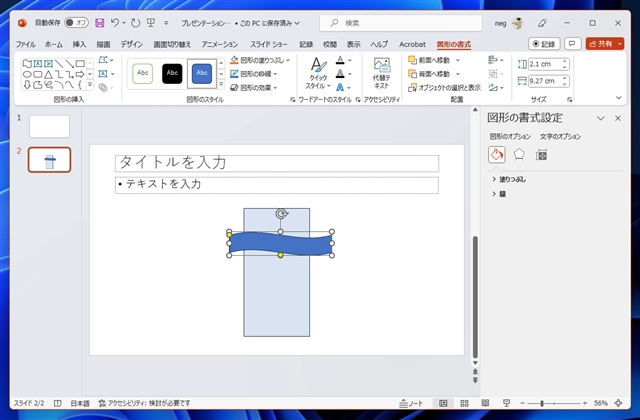
Task: Click the 代替テキスト alt text button
Action: click(x=382, y=73)
